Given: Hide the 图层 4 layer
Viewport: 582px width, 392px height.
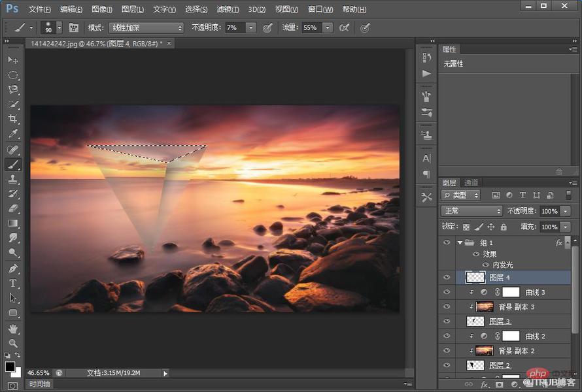Looking at the screenshot, I should [447, 277].
